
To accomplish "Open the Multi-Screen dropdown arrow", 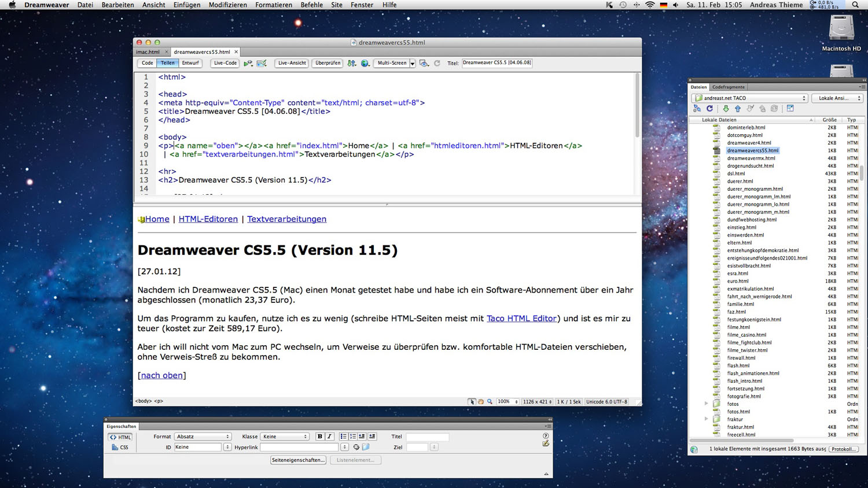I will (413, 64).
